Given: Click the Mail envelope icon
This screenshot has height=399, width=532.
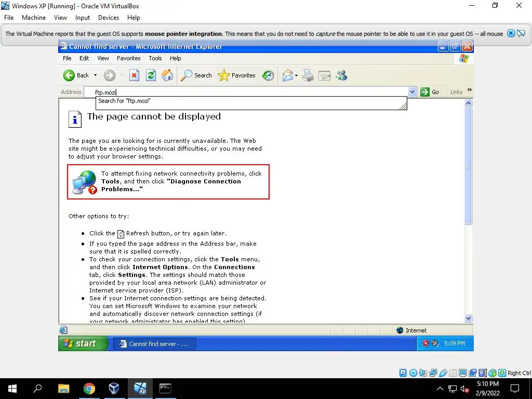Looking at the screenshot, I should pyautogui.click(x=287, y=75).
